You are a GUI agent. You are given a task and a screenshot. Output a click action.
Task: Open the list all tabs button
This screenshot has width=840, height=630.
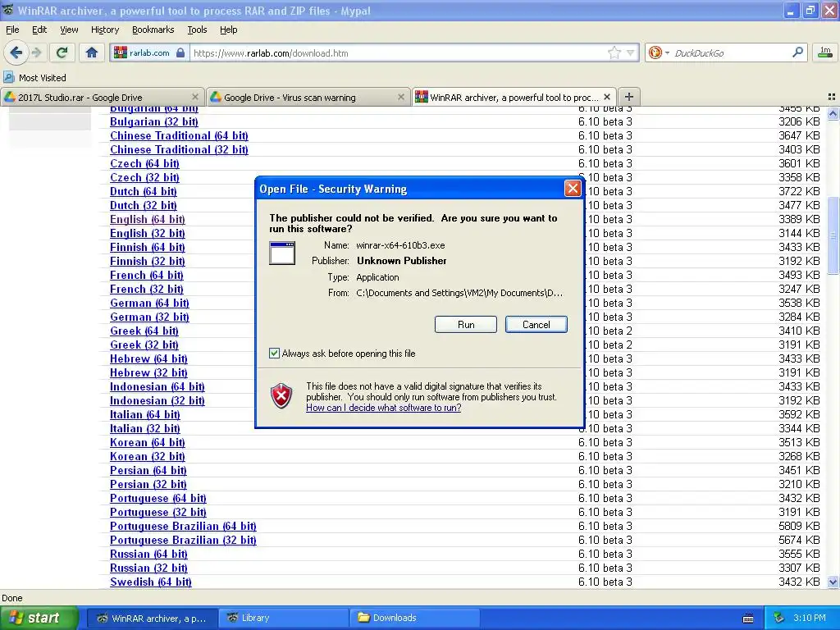[x=832, y=97]
